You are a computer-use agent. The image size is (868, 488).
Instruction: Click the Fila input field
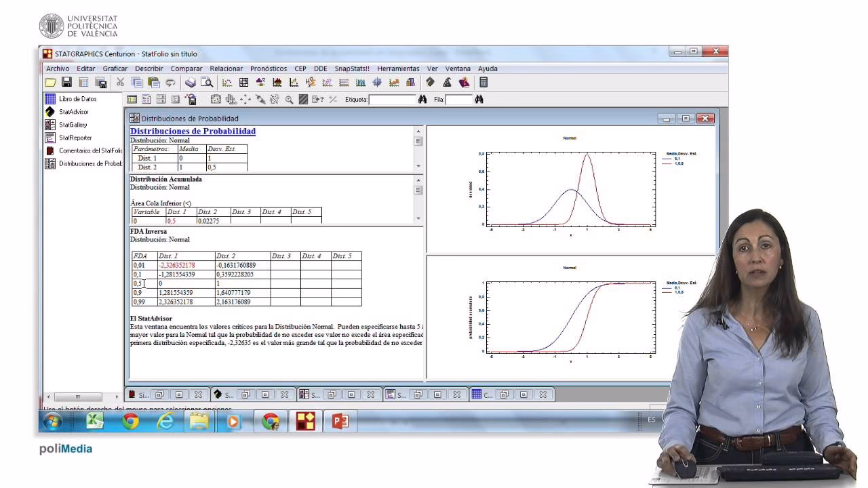(x=458, y=100)
